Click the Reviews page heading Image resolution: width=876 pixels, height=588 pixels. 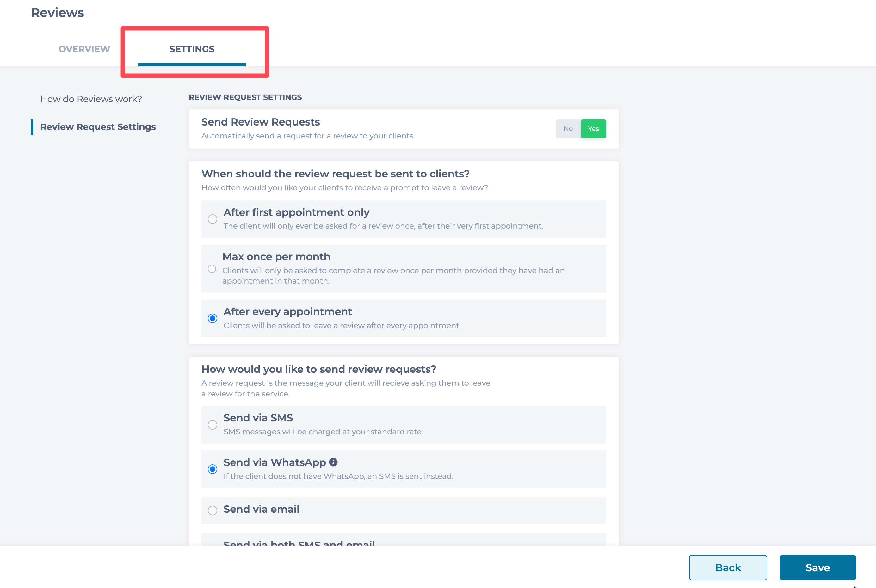click(58, 13)
